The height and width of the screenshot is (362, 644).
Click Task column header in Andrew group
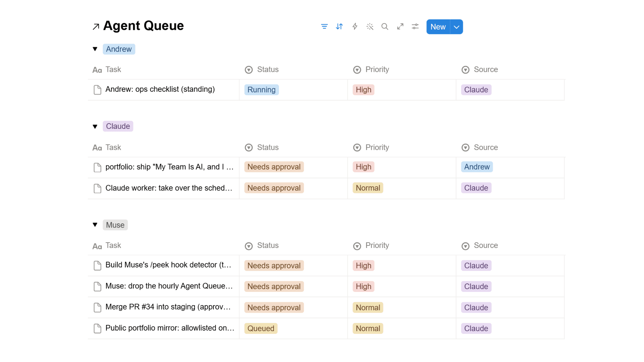[x=107, y=69]
